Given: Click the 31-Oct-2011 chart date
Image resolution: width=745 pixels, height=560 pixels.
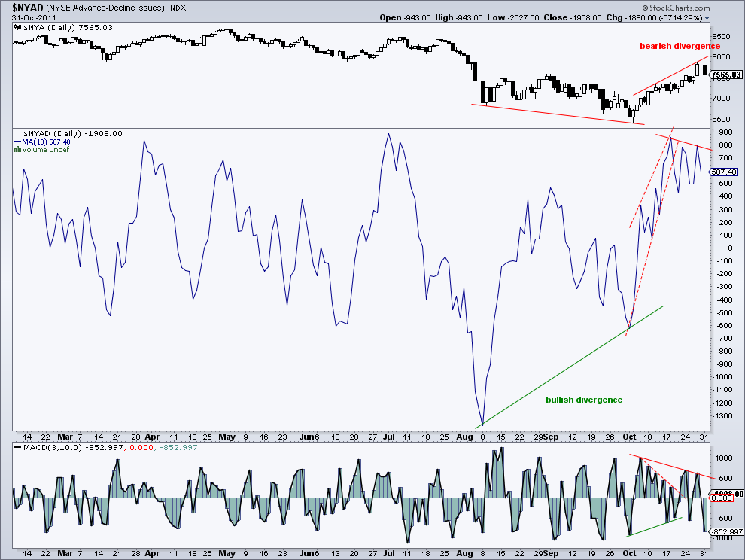Looking at the screenshot, I should [x=34, y=17].
